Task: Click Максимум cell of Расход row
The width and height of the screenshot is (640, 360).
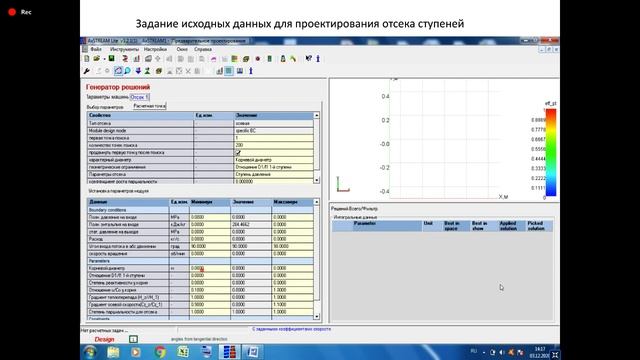Action: pos(293,239)
